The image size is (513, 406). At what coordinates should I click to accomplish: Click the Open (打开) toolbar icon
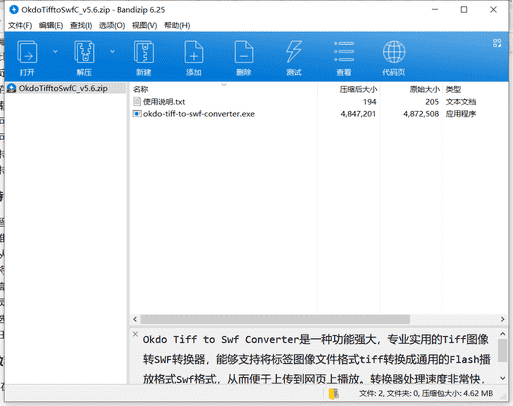coord(27,52)
